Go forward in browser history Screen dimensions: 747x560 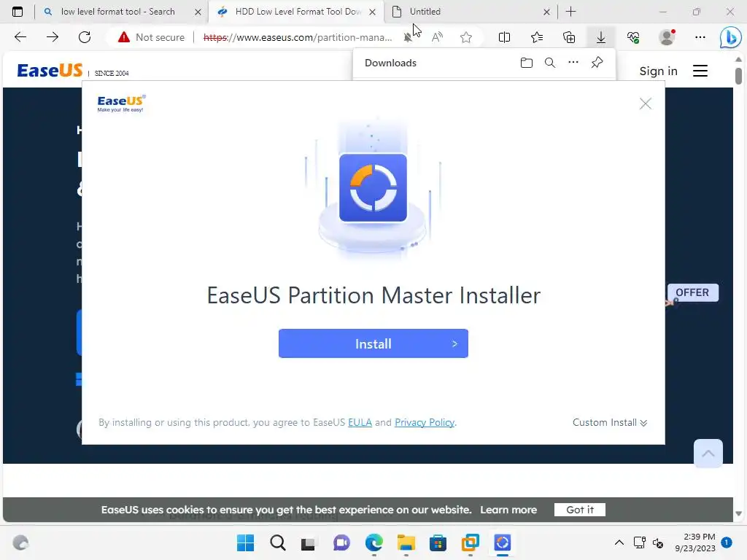(53, 37)
